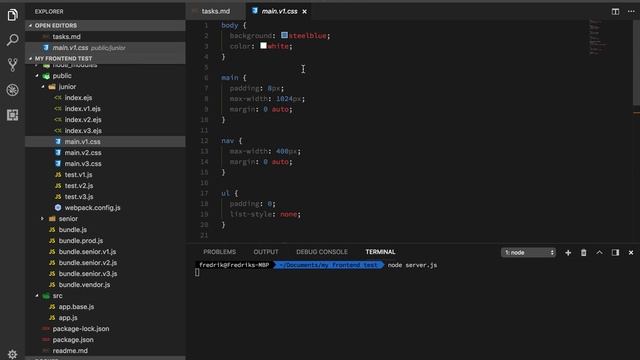Image resolution: width=640 pixels, height=360 pixels.
Task: Open bundle.js file
Action: click(x=105, y=230)
